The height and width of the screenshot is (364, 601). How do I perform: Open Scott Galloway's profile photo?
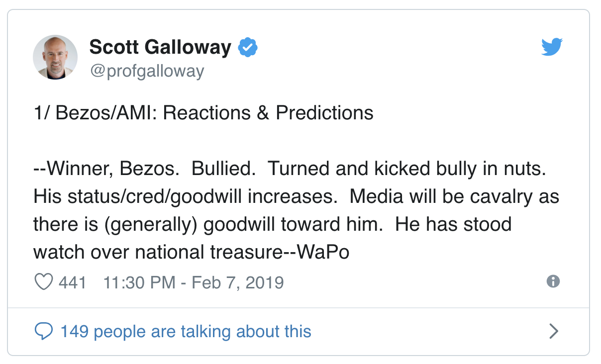(x=55, y=57)
